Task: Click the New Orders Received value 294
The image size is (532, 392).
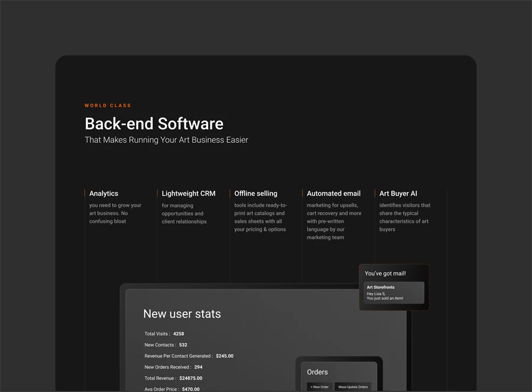Action: point(199,367)
